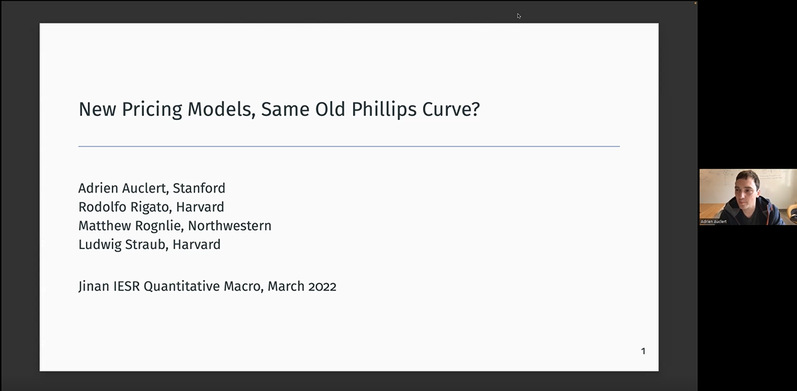Click the Stanford affiliation text
Image resolution: width=797 pixels, height=391 pixels.
click(199, 188)
